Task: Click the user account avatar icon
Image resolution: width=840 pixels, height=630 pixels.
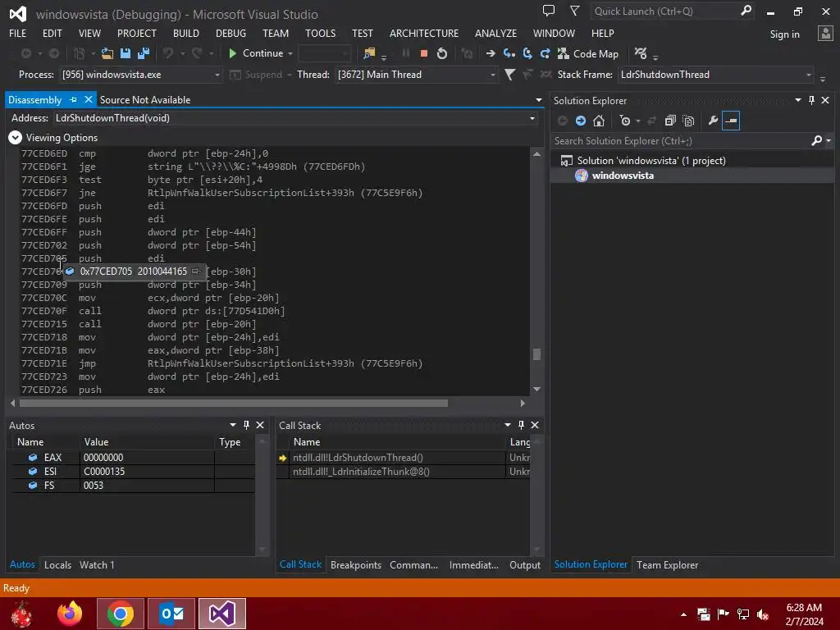Action: (825, 34)
